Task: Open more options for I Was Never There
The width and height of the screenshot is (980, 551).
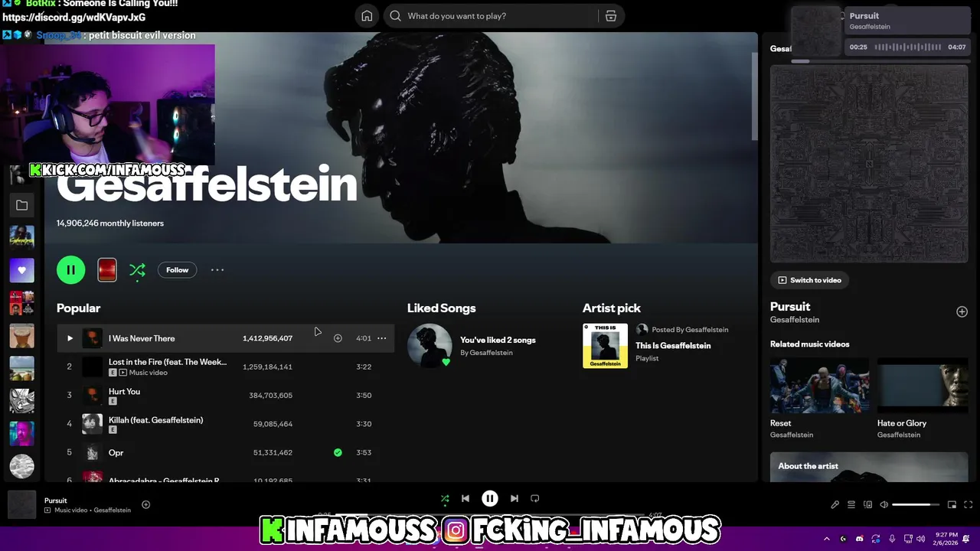Action: tap(382, 338)
